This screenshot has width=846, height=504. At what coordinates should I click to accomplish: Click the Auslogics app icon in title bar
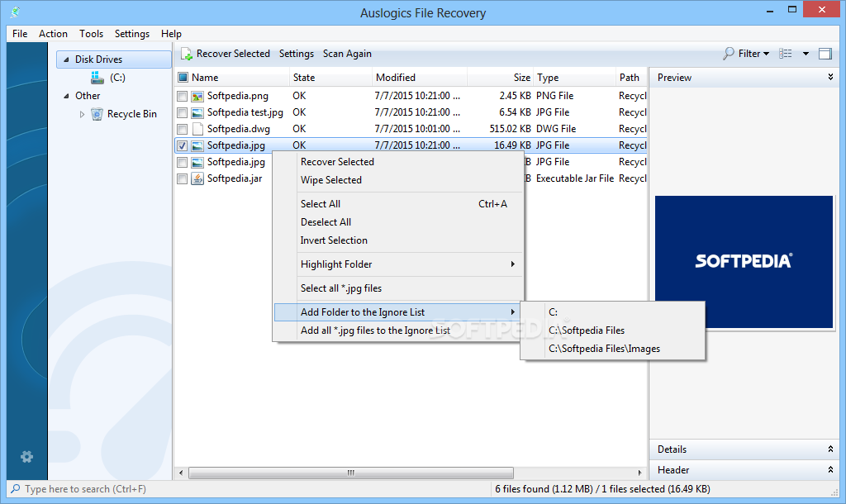click(15, 12)
